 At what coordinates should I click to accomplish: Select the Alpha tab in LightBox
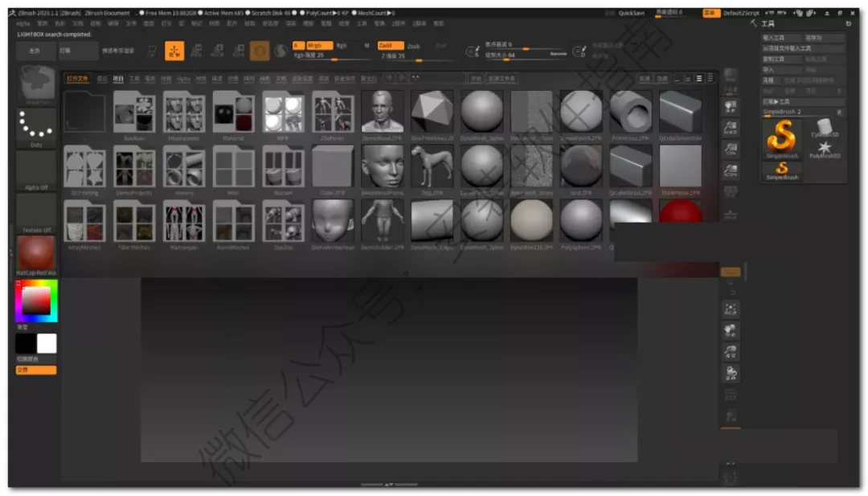[183, 79]
